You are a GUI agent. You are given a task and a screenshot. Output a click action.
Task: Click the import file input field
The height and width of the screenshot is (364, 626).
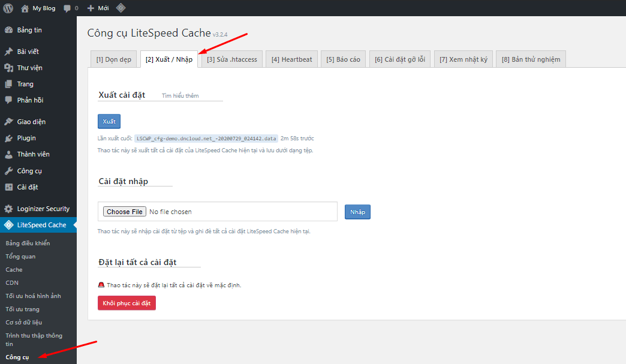pyautogui.click(x=218, y=212)
